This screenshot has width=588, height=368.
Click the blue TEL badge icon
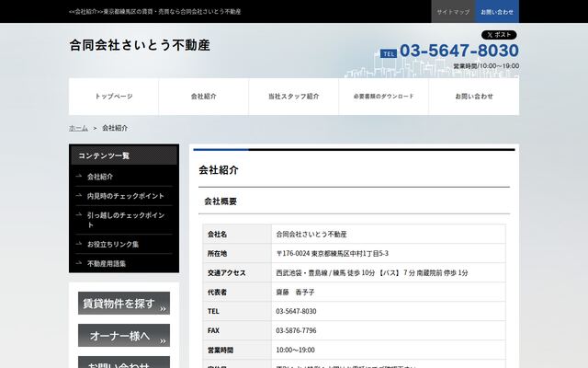pyautogui.click(x=389, y=53)
